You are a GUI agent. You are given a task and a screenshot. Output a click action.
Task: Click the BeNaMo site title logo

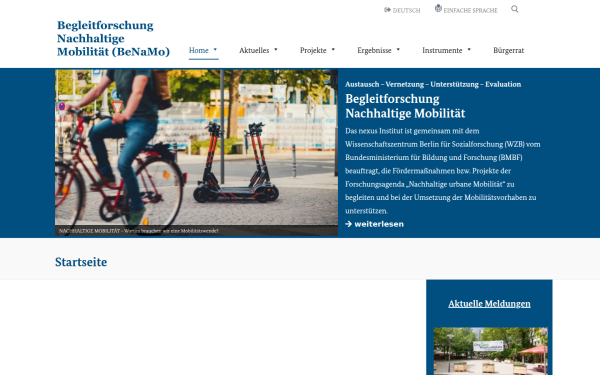pyautogui.click(x=113, y=38)
